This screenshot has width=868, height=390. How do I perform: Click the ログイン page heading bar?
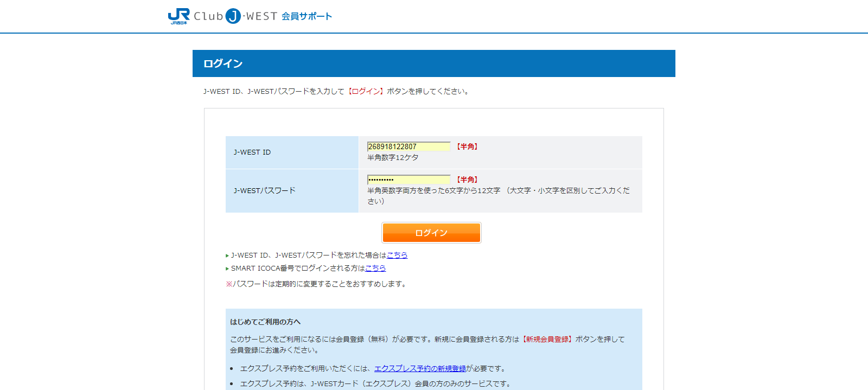click(x=434, y=63)
